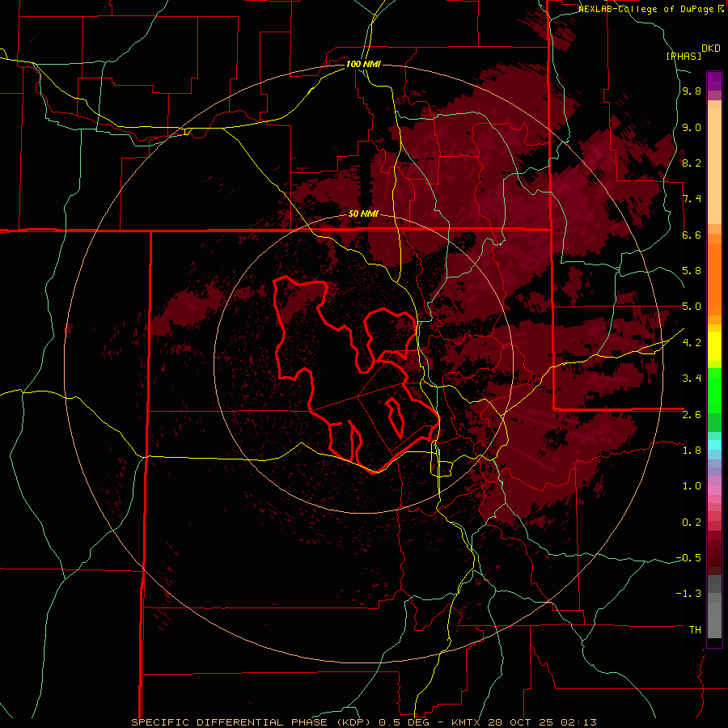This screenshot has width=728, height=728.
Task: Click the 2.6 scale value
Action: (x=692, y=414)
